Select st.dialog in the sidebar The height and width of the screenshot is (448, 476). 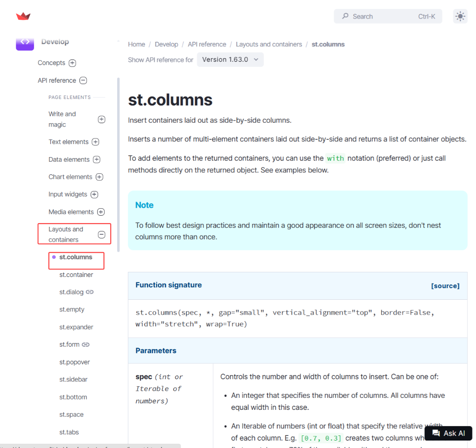(x=71, y=292)
